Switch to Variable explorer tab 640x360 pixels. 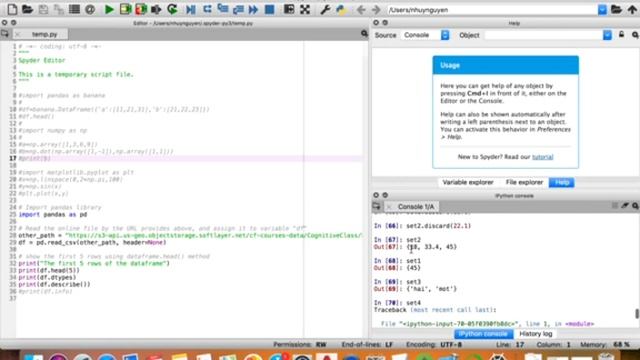point(468,182)
